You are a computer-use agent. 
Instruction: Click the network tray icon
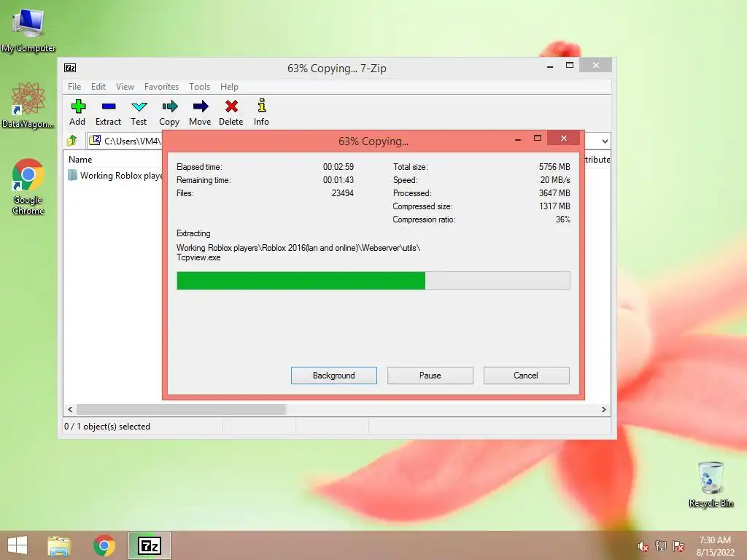pyautogui.click(x=661, y=546)
